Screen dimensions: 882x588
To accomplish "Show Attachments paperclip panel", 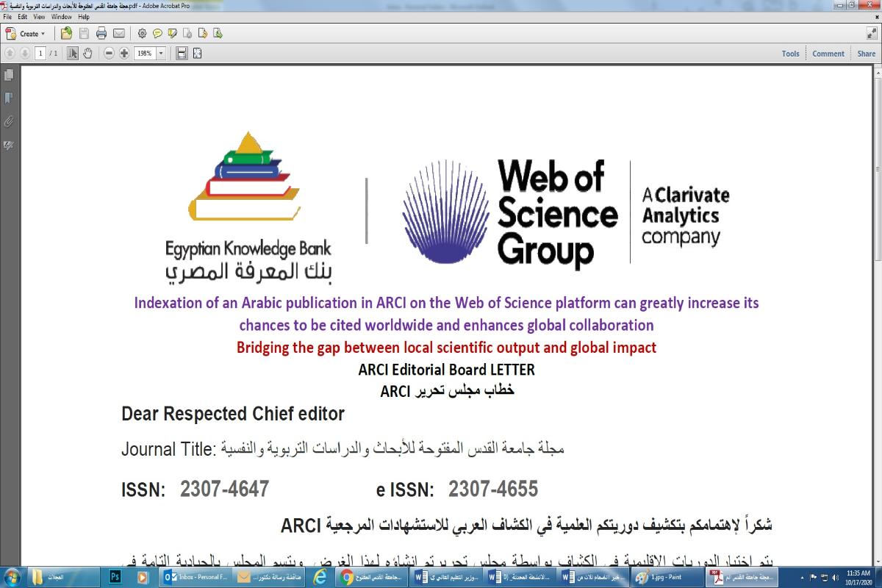I will (9, 121).
